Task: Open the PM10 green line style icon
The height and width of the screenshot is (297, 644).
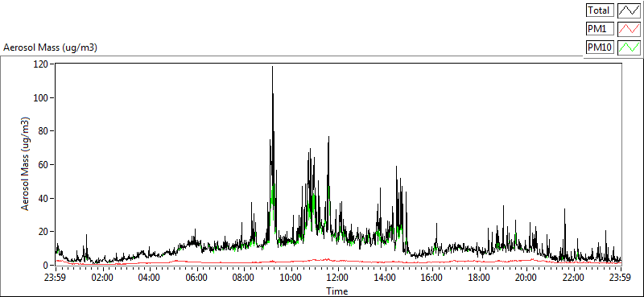Action: (x=630, y=47)
